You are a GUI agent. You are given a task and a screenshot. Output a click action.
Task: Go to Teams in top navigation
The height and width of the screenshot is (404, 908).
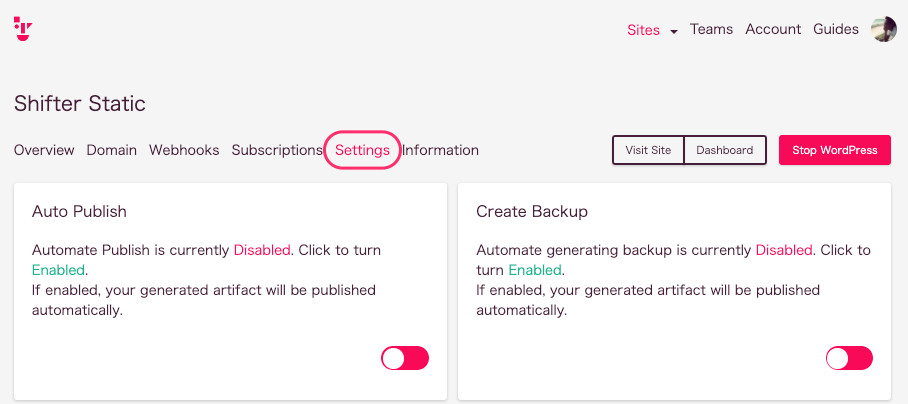(x=711, y=29)
